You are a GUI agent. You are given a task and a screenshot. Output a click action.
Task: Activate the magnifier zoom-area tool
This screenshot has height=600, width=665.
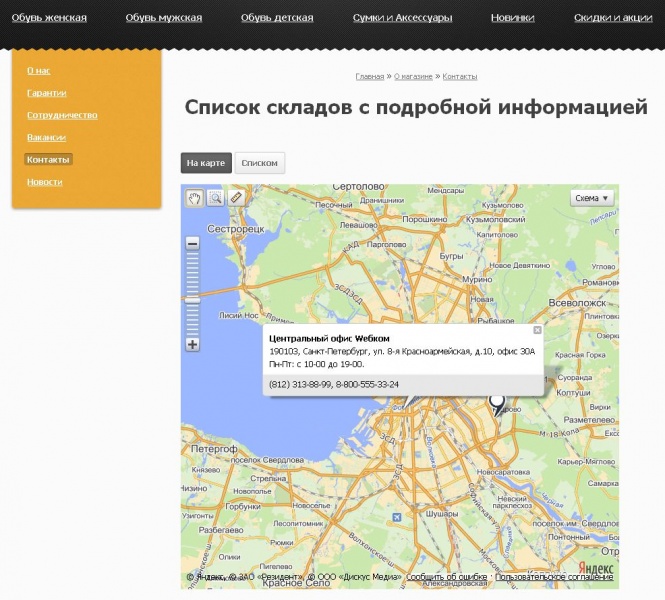click(215, 198)
